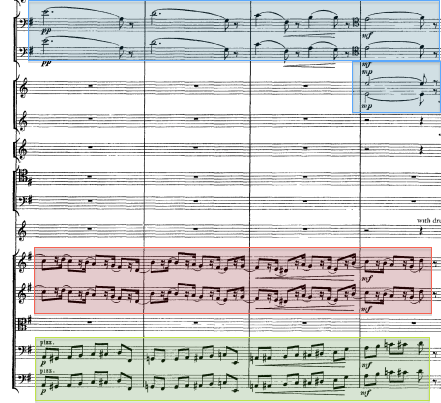Viewport: 441px width, 403px height.
Task: Click the alto clef on staff below red region
Action: (x=23, y=323)
